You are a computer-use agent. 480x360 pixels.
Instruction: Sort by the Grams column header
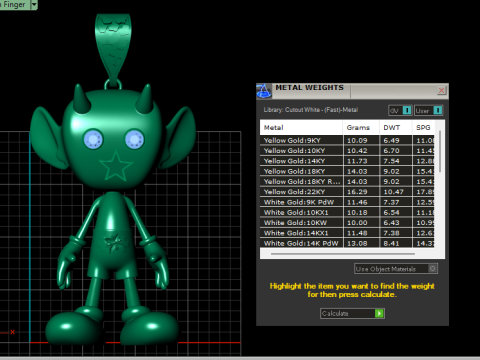(x=361, y=127)
